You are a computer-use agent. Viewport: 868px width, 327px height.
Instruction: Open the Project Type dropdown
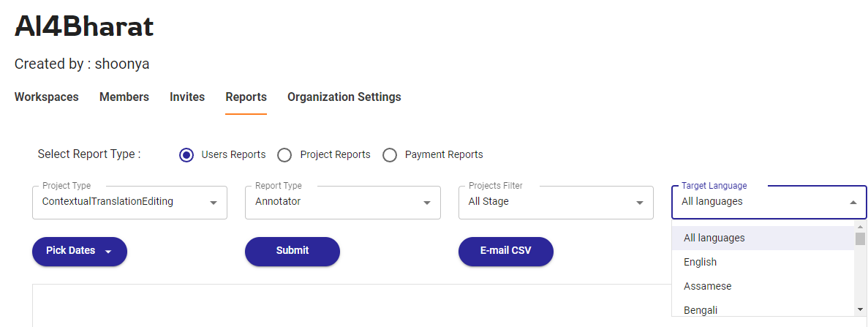tap(129, 203)
